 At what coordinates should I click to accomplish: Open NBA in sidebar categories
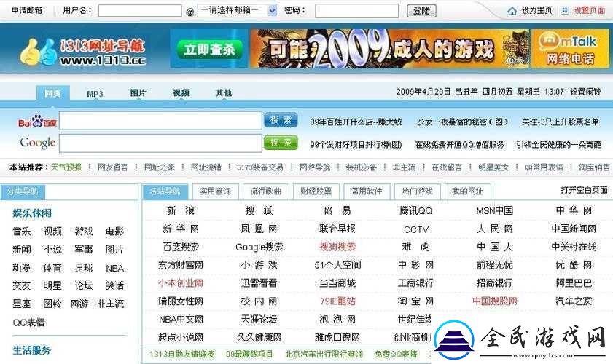pyautogui.click(x=114, y=269)
